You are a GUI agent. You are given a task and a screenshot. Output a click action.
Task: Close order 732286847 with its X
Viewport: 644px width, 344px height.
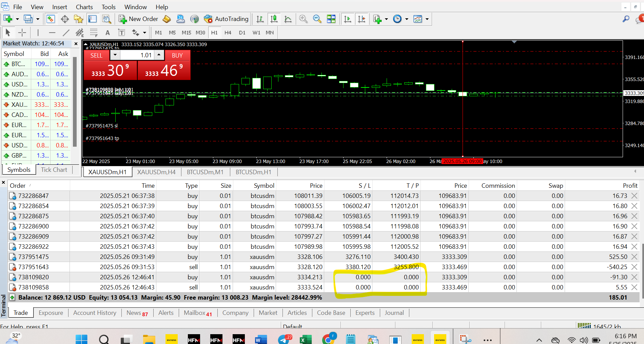coord(635,196)
